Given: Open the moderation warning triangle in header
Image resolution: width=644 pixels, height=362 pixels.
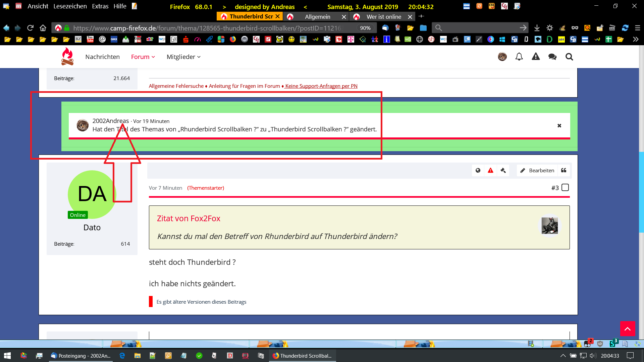Looking at the screenshot, I should [x=536, y=57].
